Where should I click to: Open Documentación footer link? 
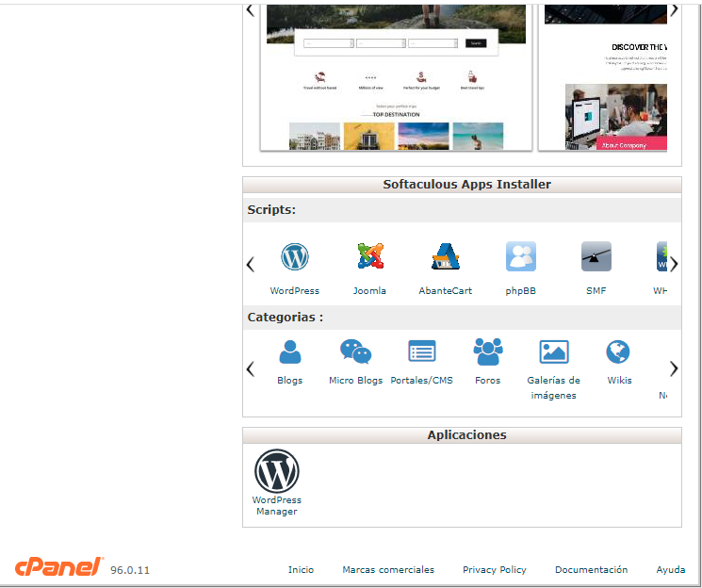[591, 570]
